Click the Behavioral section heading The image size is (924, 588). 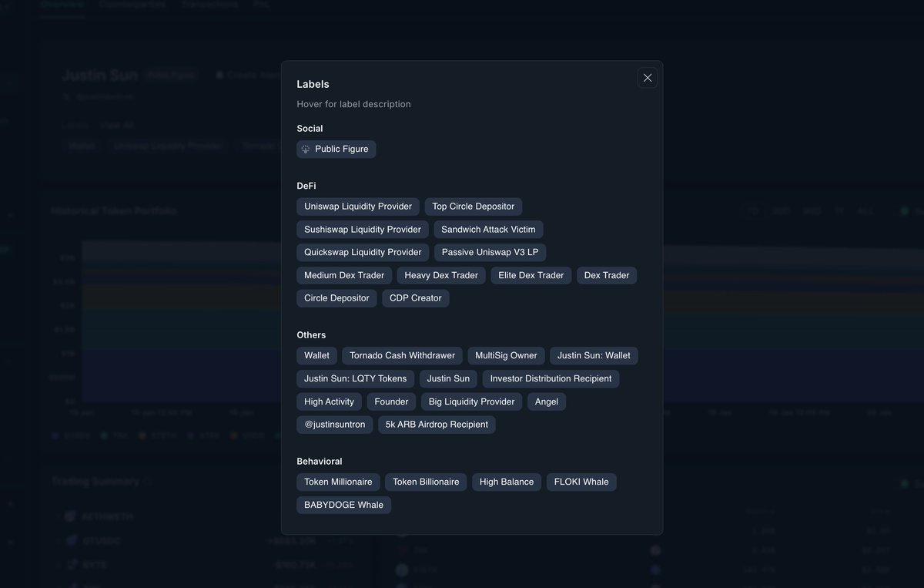coord(320,462)
